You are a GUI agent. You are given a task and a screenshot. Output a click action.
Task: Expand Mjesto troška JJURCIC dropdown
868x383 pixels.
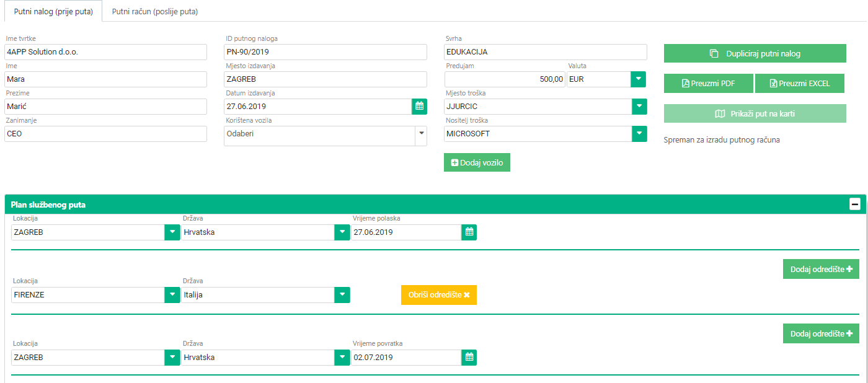point(639,107)
